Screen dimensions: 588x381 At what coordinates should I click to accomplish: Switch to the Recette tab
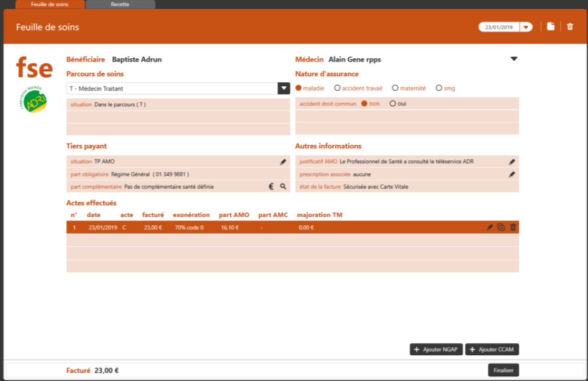(120, 4)
